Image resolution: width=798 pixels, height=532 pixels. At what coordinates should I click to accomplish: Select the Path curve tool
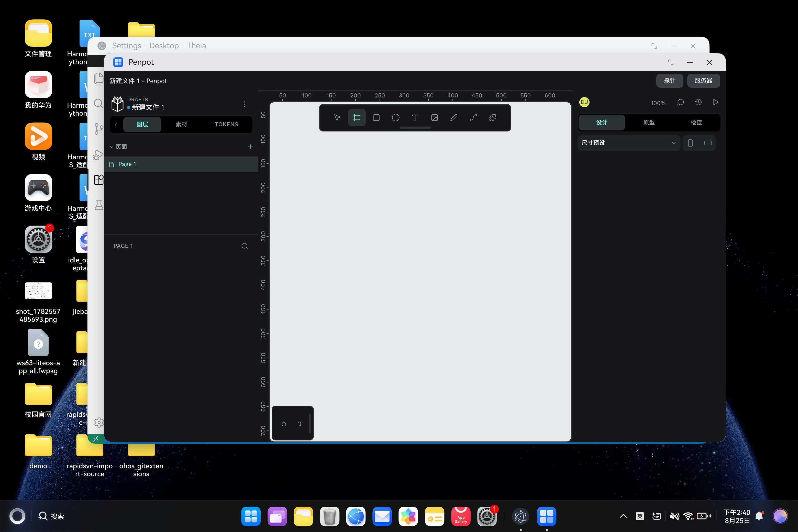(473, 118)
